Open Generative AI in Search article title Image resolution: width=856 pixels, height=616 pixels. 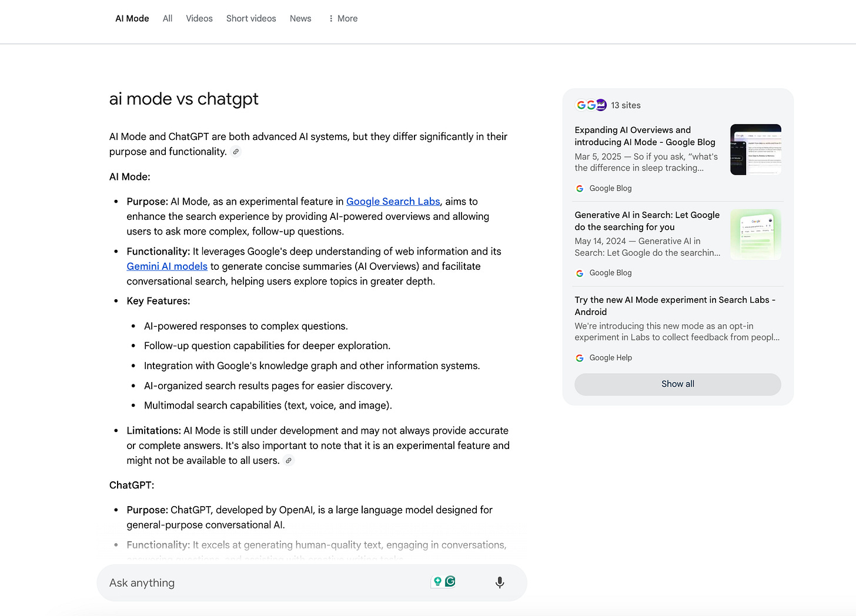pos(647,221)
